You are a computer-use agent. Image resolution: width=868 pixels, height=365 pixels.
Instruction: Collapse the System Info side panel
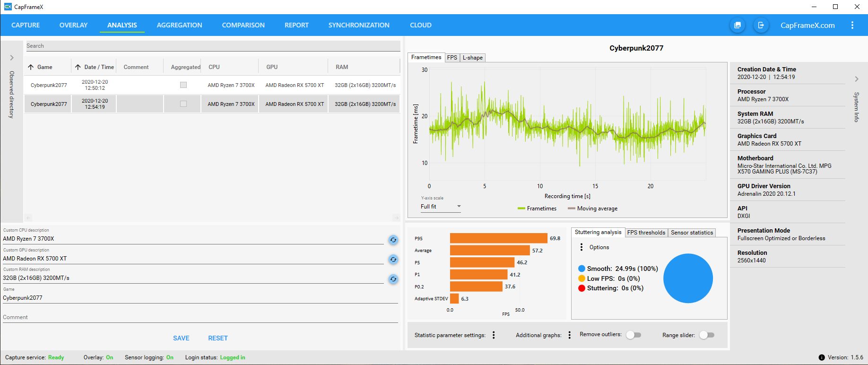(856, 79)
